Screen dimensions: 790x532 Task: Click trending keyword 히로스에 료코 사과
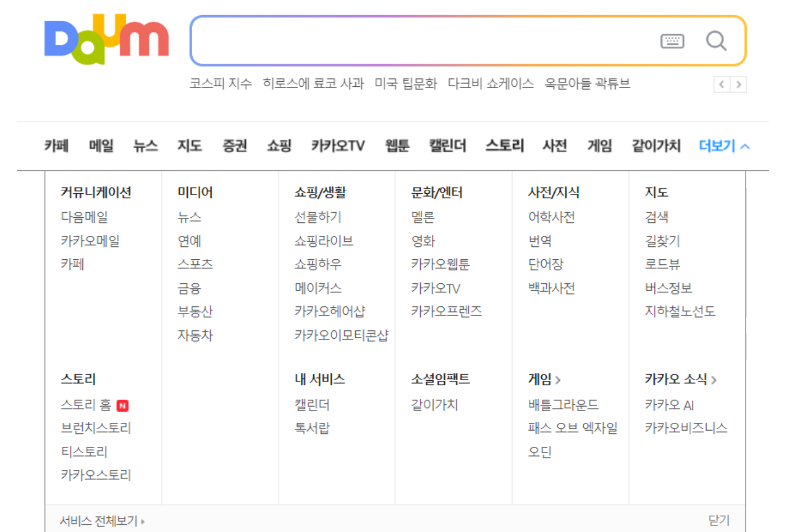pyautogui.click(x=313, y=83)
